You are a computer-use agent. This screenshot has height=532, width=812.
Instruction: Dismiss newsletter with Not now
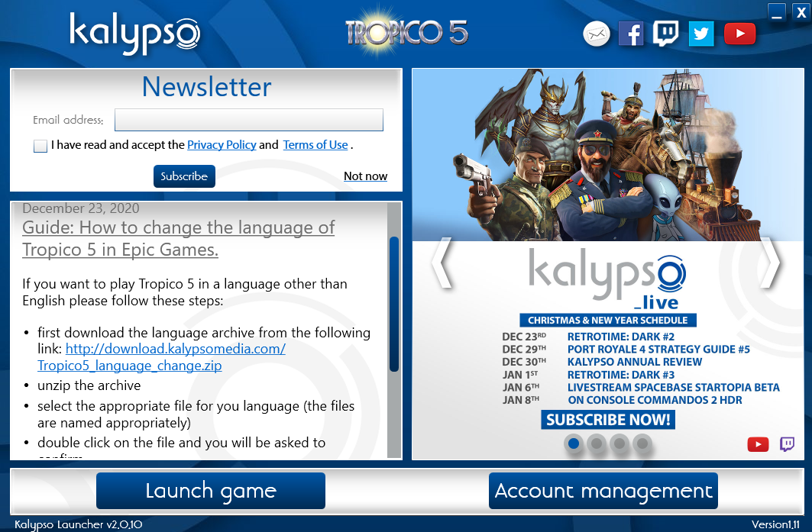point(366,176)
